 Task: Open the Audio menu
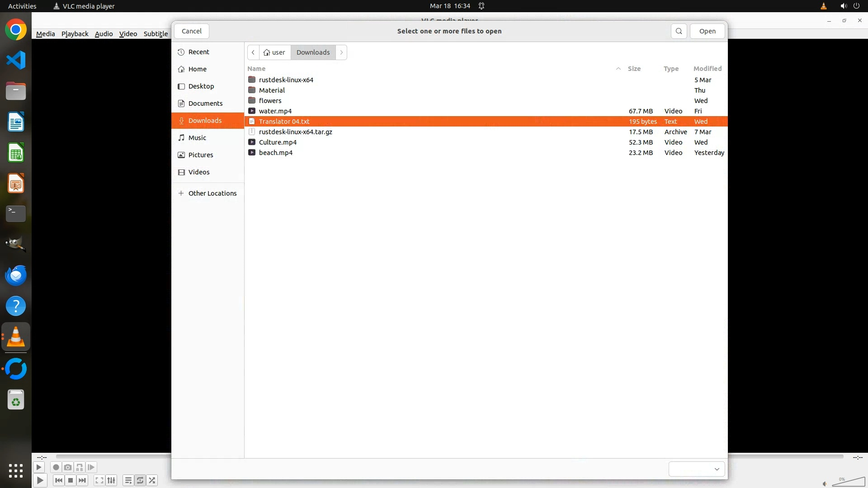104,34
